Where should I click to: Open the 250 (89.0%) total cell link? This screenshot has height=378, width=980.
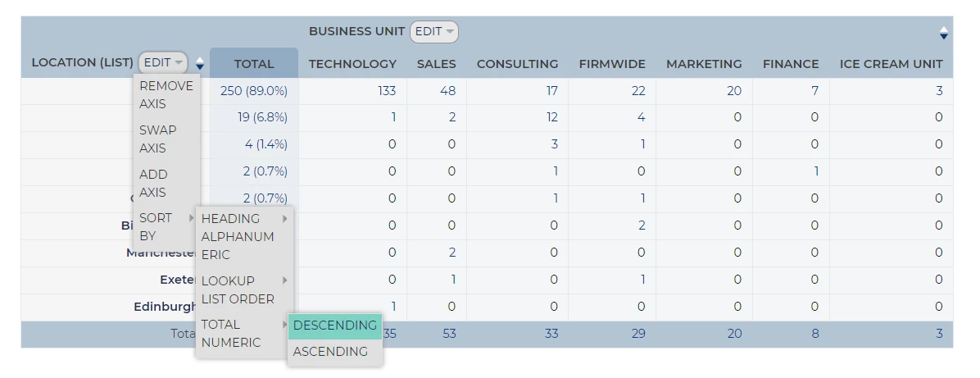tap(254, 91)
